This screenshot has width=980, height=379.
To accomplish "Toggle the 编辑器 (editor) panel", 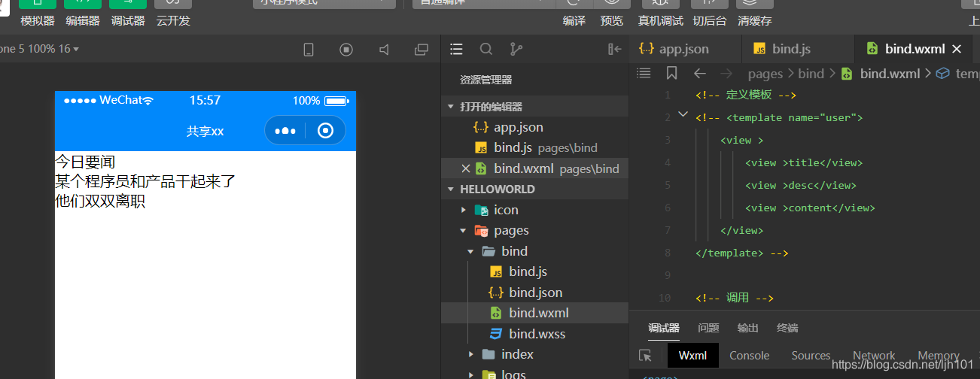I will click(83, 20).
